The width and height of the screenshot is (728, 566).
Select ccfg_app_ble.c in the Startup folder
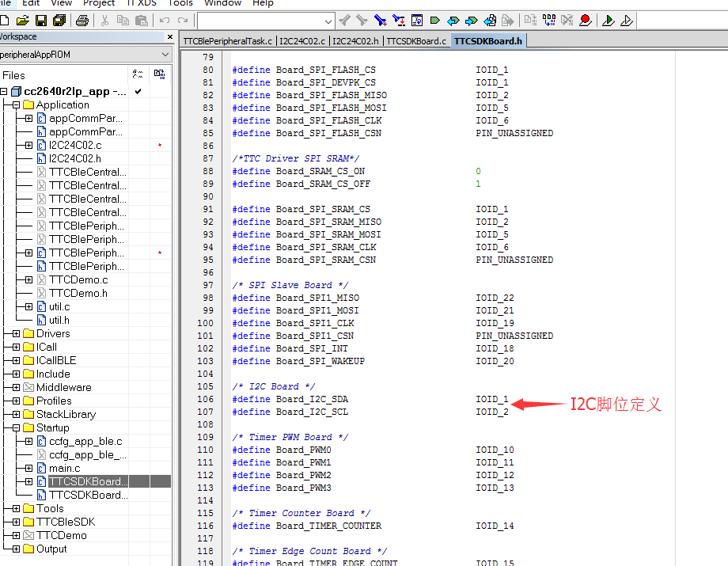click(85, 442)
